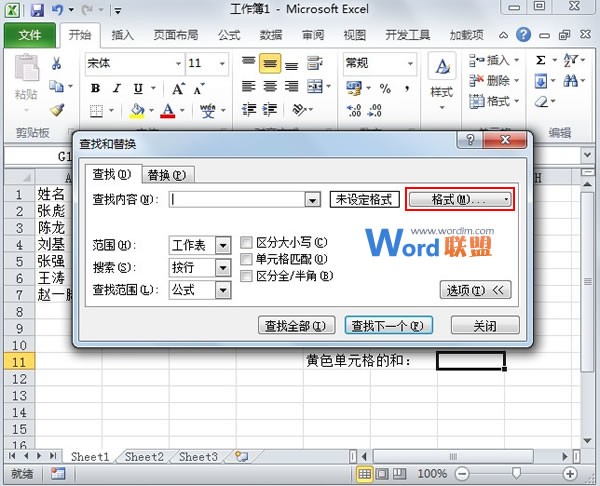Click the Cut scissors icon
600x486 pixels.
tap(57, 64)
